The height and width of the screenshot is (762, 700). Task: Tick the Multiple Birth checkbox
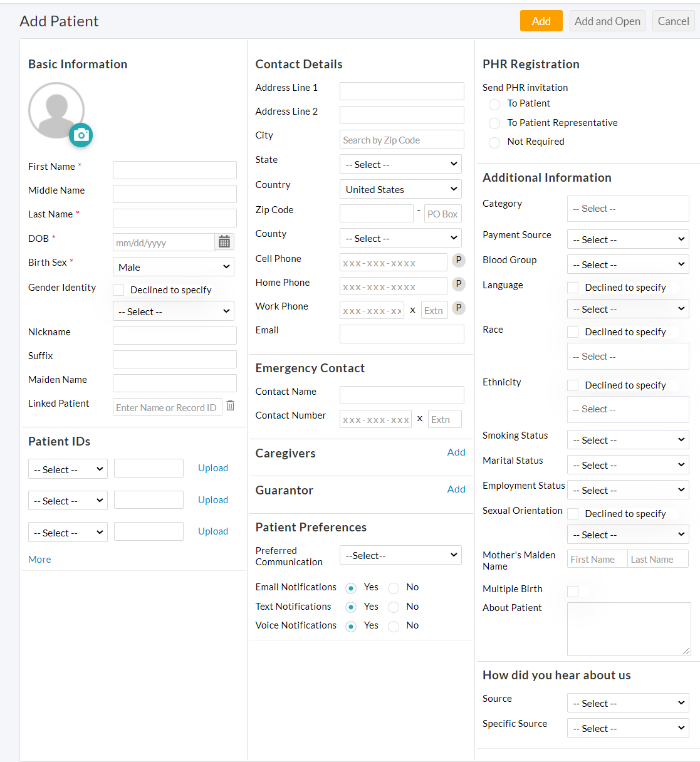pyautogui.click(x=573, y=591)
